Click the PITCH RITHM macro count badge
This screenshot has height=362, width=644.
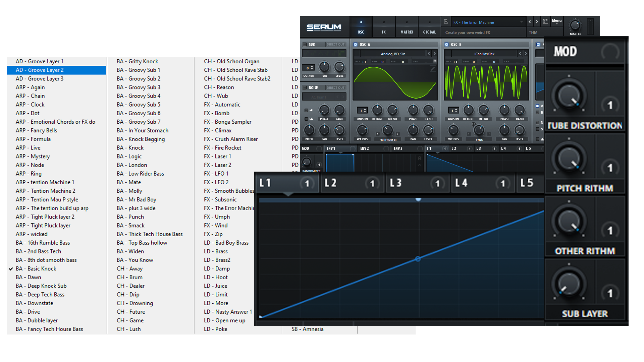pos(610,168)
